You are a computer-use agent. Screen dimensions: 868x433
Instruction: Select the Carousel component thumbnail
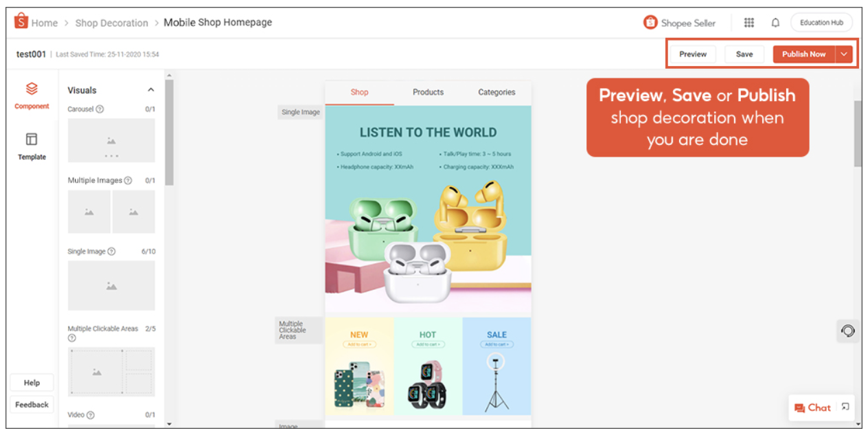click(x=111, y=140)
